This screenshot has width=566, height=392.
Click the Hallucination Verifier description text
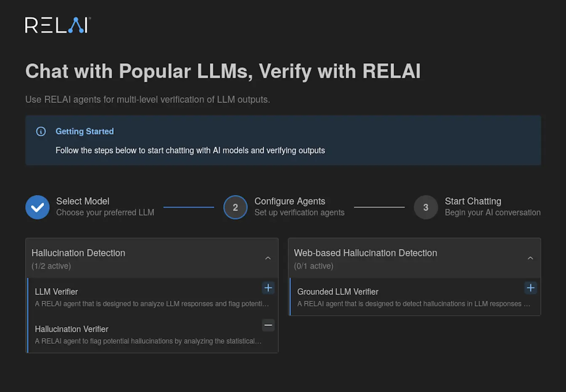pyautogui.click(x=148, y=341)
